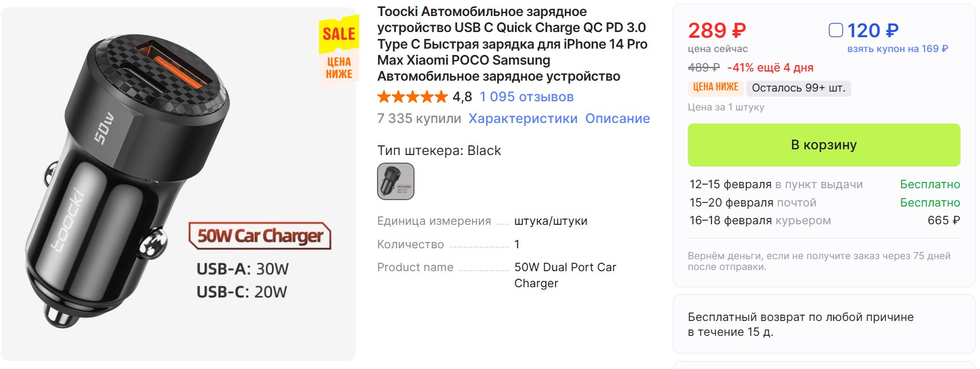Jump to Характеристики section
The image size is (980, 369).
tap(522, 118)
